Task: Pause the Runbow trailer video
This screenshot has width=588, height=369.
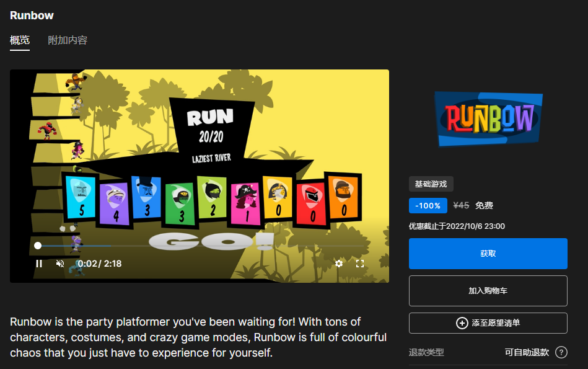Action: 39,264
